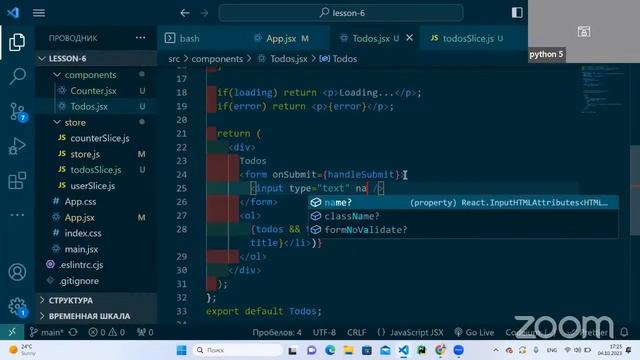Show additional activity bar views ellipsis
The height and width of the screenshot is (360, 640).
[x=17, y=215]
